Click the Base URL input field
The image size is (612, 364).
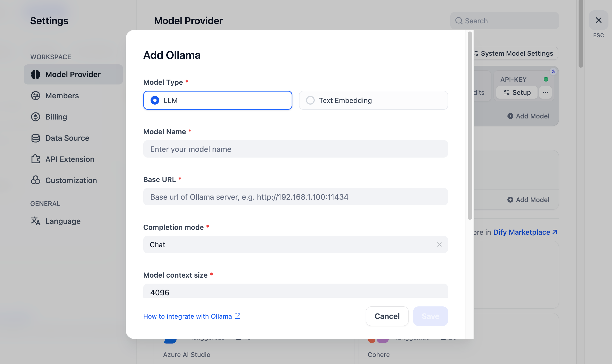tap(295, 197)
